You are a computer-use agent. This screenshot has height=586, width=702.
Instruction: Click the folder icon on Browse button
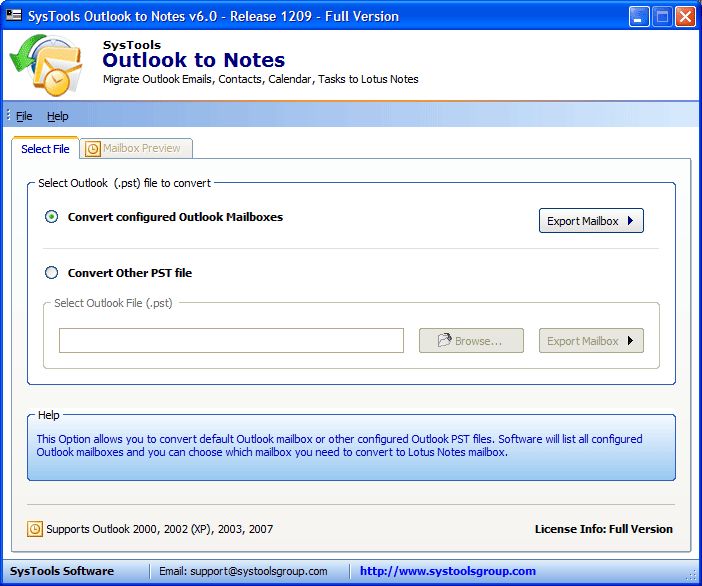444,341
